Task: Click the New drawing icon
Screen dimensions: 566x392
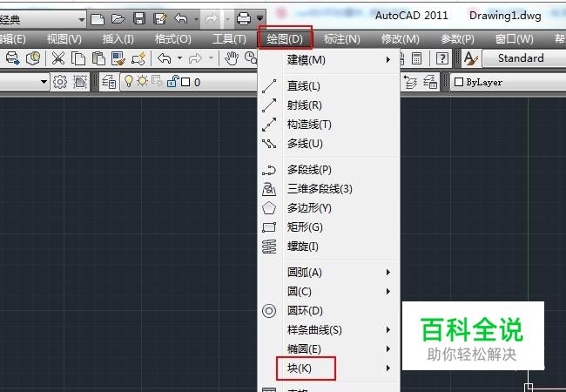Action: tap(98, 18)
